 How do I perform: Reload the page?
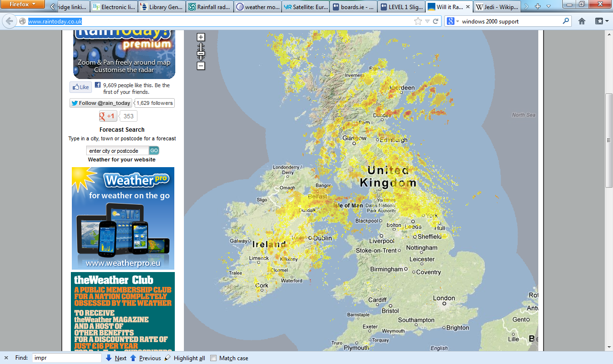pyautogui.click(x=435, y=22)
